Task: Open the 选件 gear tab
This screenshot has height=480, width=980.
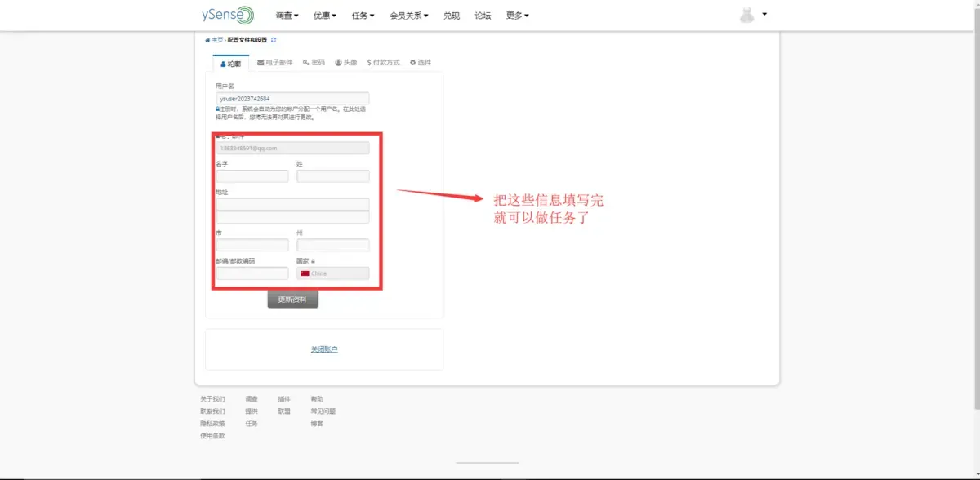Action: coord(421,63)
